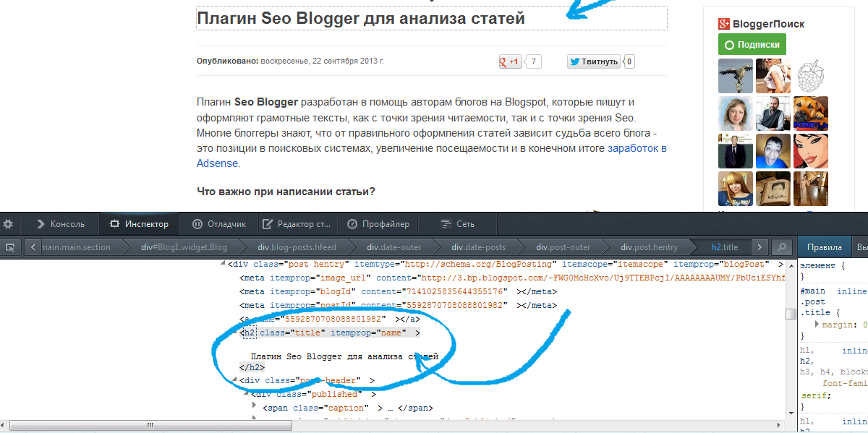
Task: Activate the element picker icon
Action: pos(10,247)
